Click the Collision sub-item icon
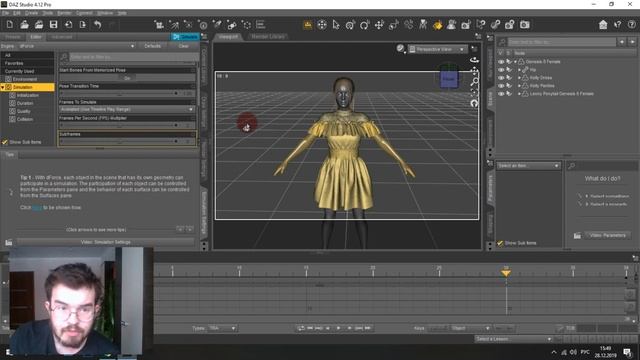The image size is (640, 360). [12, 119]
